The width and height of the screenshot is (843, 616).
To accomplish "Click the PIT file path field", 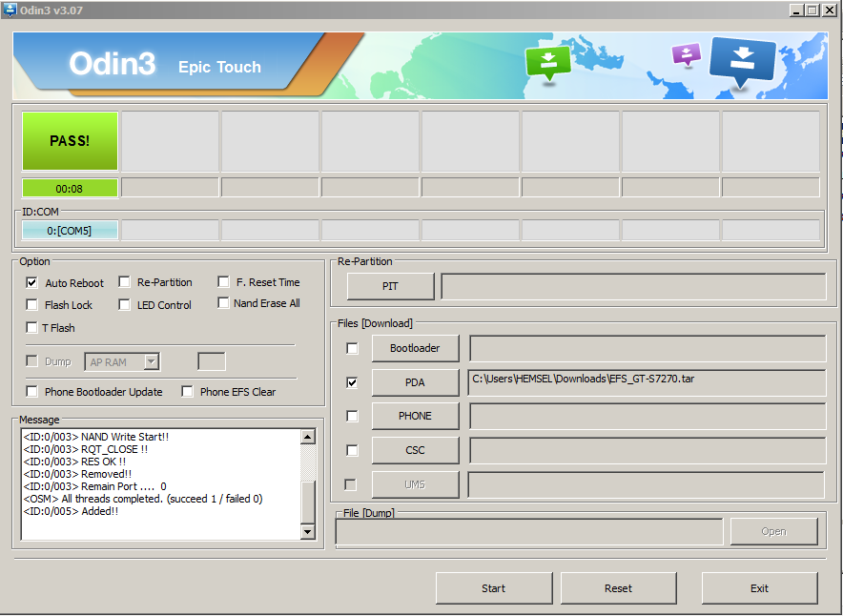I will 633,286.
